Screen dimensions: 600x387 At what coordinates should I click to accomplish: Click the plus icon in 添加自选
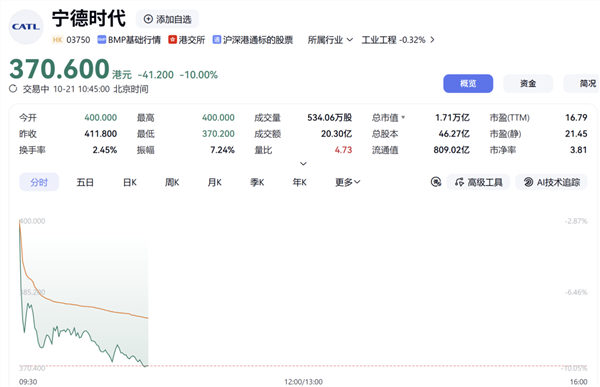(x=148, y=19)
